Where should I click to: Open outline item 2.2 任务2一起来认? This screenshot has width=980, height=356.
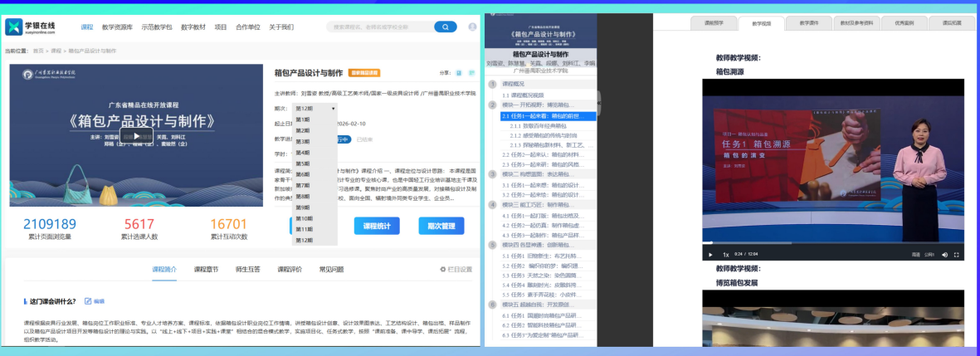pyautogui.click(x=543, y=154)
